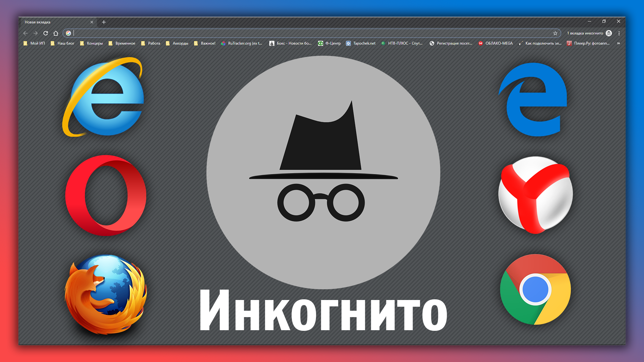Click the Opera logo
644x362 pixels.
click(106, 195)
